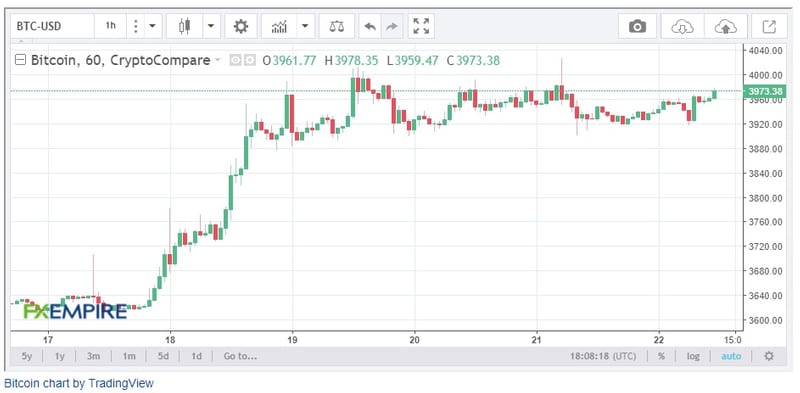Screen dimensions: 800x393
Task: Select the 5d time range
Action: [x=163, y=356]
